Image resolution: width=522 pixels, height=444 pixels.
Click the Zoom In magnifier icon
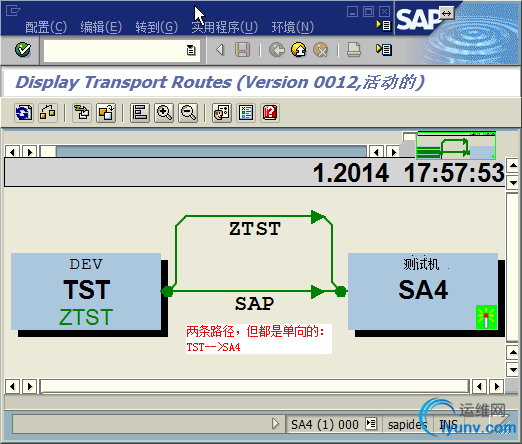point(164,113)
